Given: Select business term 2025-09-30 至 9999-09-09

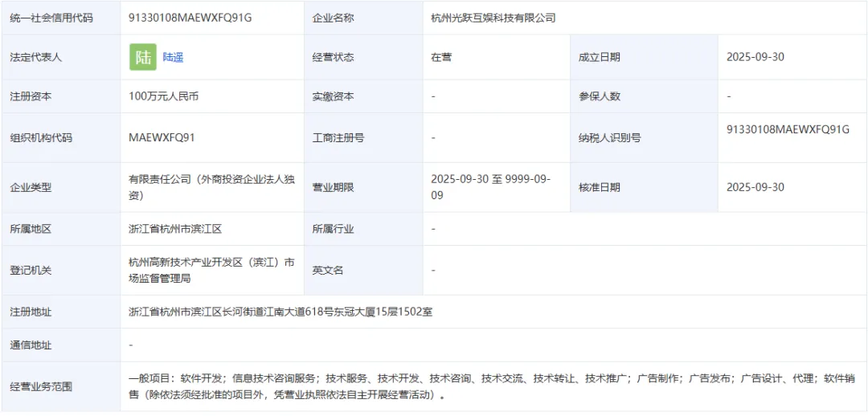Looking at the screenshot, I should pos(490,187).
